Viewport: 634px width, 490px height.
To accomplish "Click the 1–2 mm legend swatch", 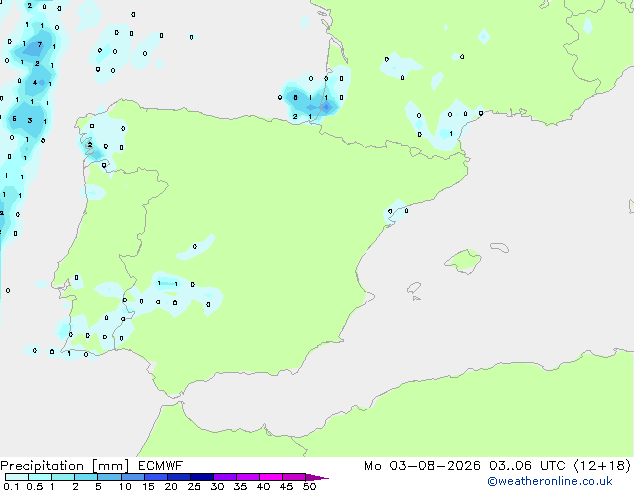I will point(63,477).
